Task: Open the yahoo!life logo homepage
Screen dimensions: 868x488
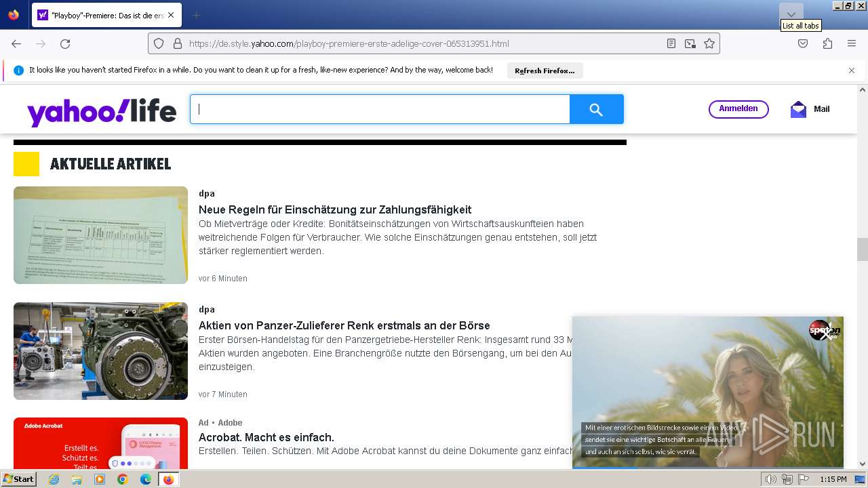Action: (102, 110)
